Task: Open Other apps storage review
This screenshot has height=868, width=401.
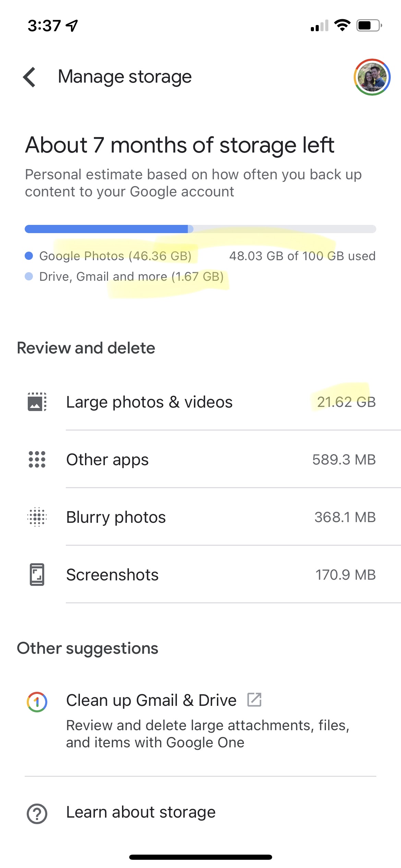Action: (x=200, y=459)
